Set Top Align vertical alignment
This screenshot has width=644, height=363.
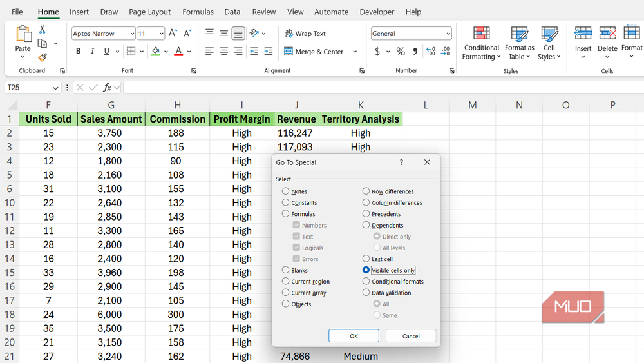[x=209, y=33]
